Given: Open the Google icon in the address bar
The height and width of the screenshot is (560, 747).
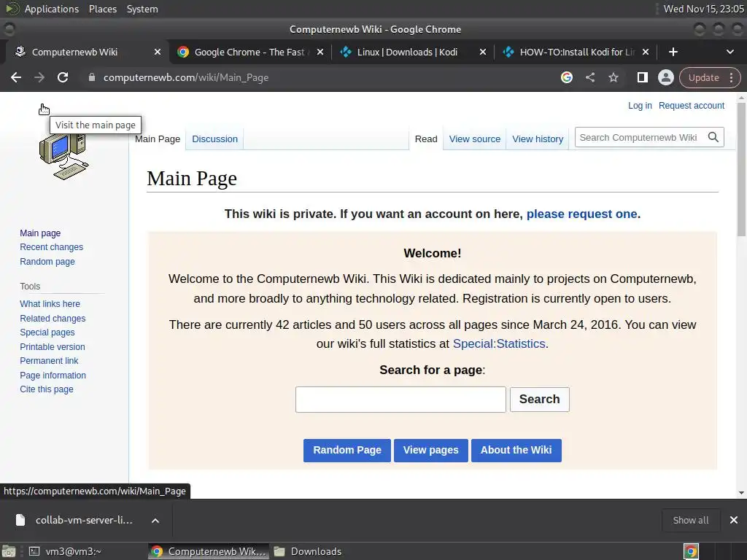Looking at the screenshot, I should [x=566, y=77].
